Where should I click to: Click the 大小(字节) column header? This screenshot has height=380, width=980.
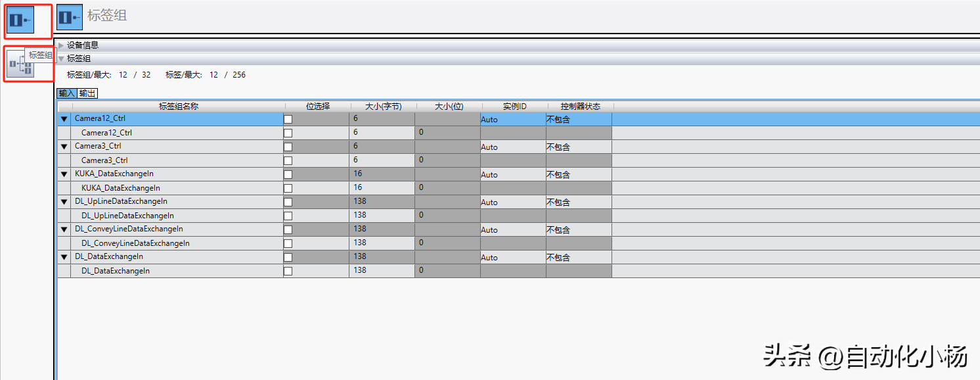pyautogui.click(x=382, y=106)
